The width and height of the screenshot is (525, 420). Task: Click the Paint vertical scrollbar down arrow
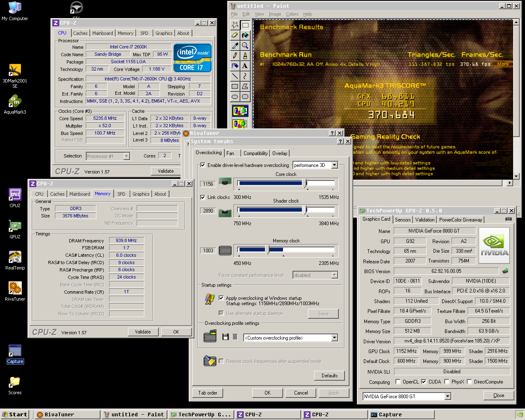pyautogui.click(x=517, y=176)
